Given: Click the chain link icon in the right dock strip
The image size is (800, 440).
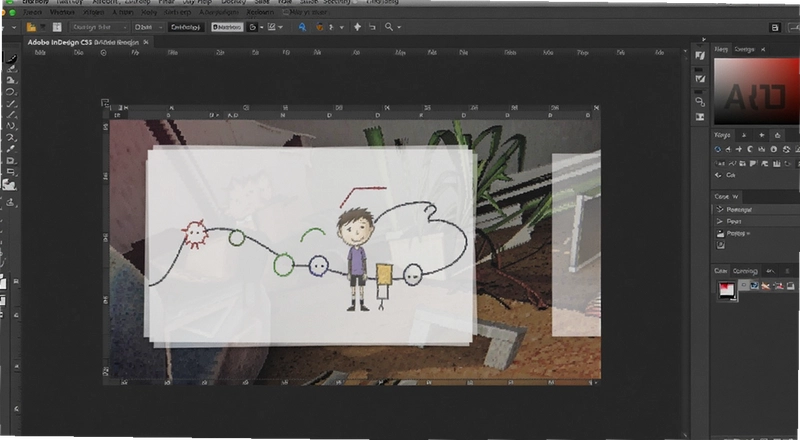Looking at the screenshot, I should coord(700,102).
